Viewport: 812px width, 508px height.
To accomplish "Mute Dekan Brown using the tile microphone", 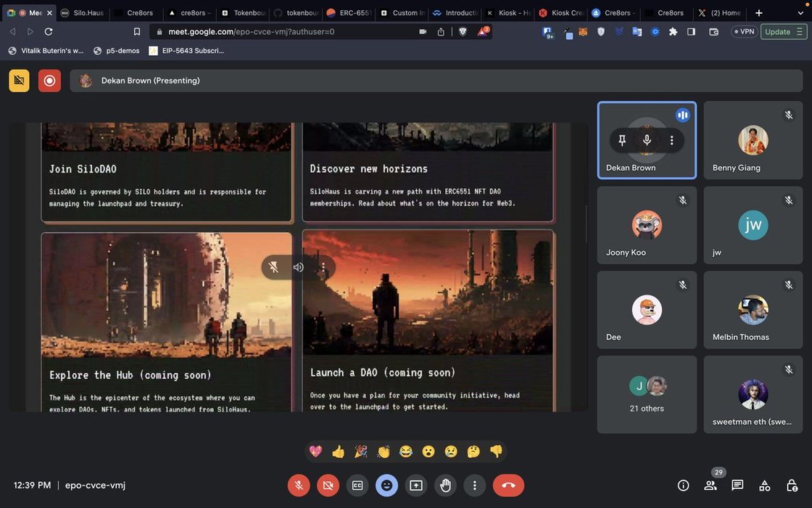I will pos(647,140).
